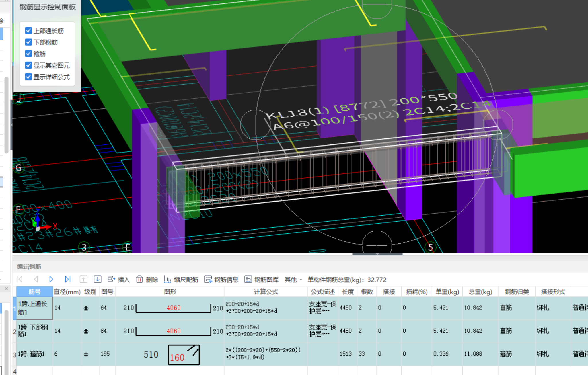Screen dimensions: 588x375
Task: Expand the 其他 dropdown menu
Action: click(293, 280)
